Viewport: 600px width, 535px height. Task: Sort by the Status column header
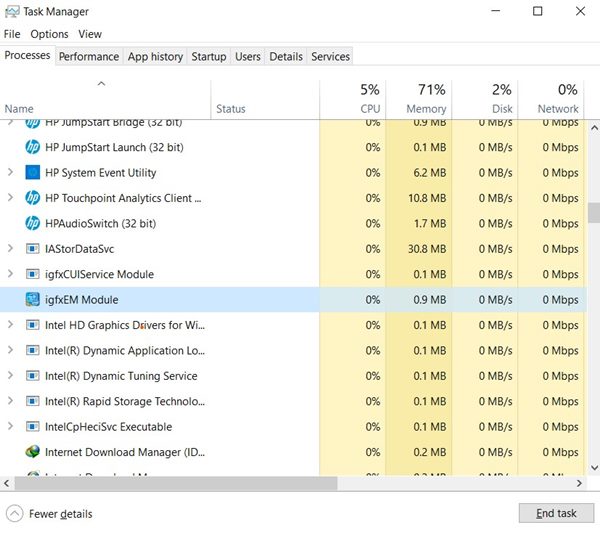click(265, 99)
